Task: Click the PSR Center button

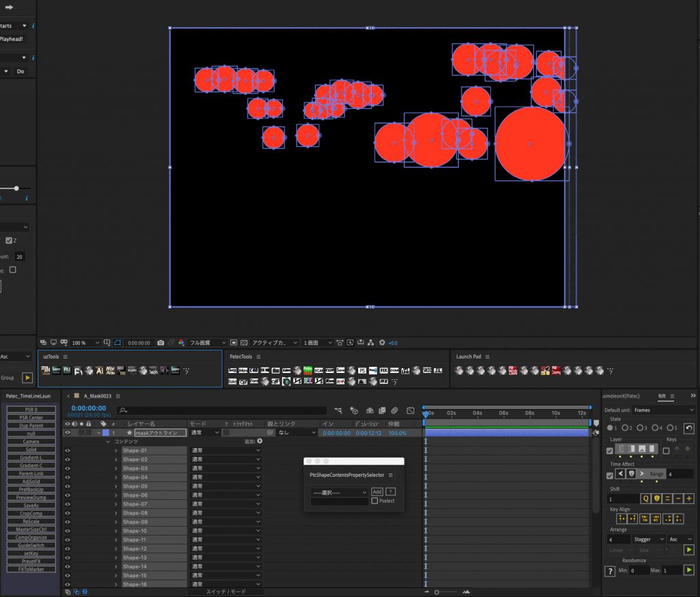Action: [x=31, y=417]
